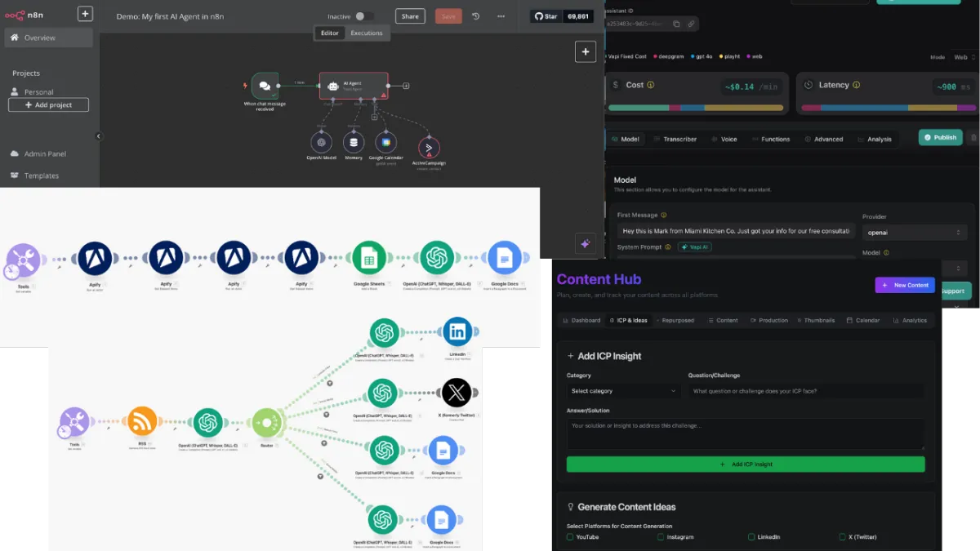Select the Google Calendar sub-node
The image size is (980, 551).
point(385,142)
